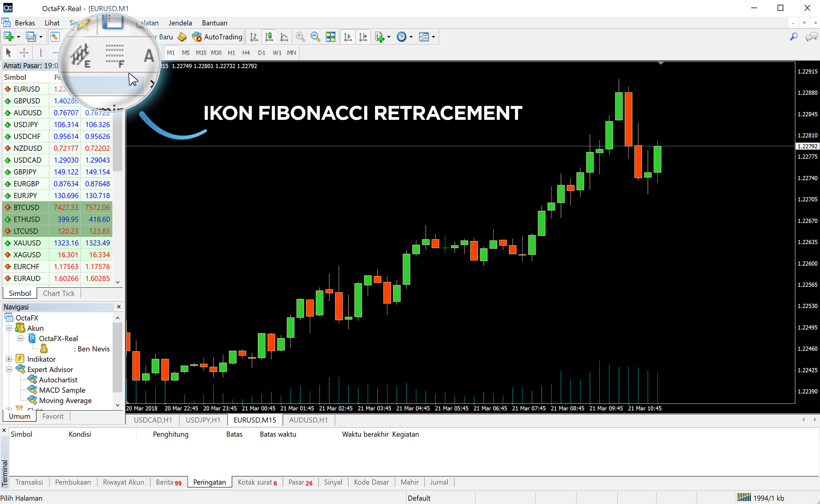
Task: Collapse the OctaFX-Real account node
Action: pos(21,338)
